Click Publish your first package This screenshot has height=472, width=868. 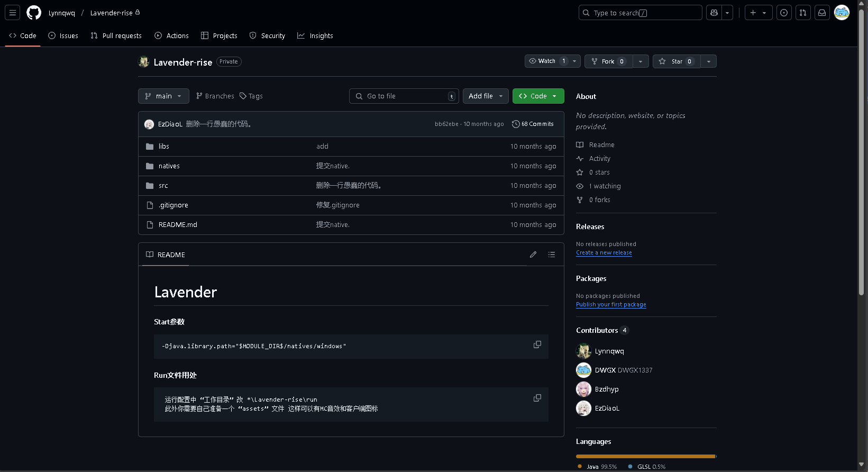click(x=611, y=305)
